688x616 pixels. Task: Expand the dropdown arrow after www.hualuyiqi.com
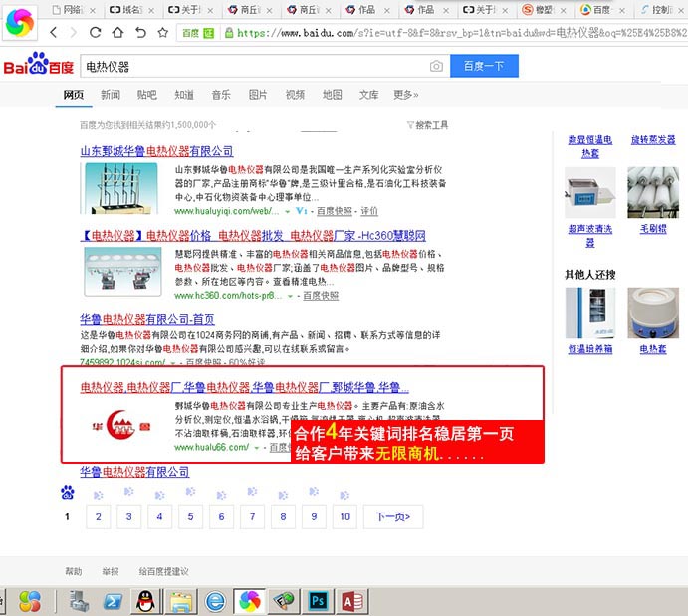click(x=288, y=211)
